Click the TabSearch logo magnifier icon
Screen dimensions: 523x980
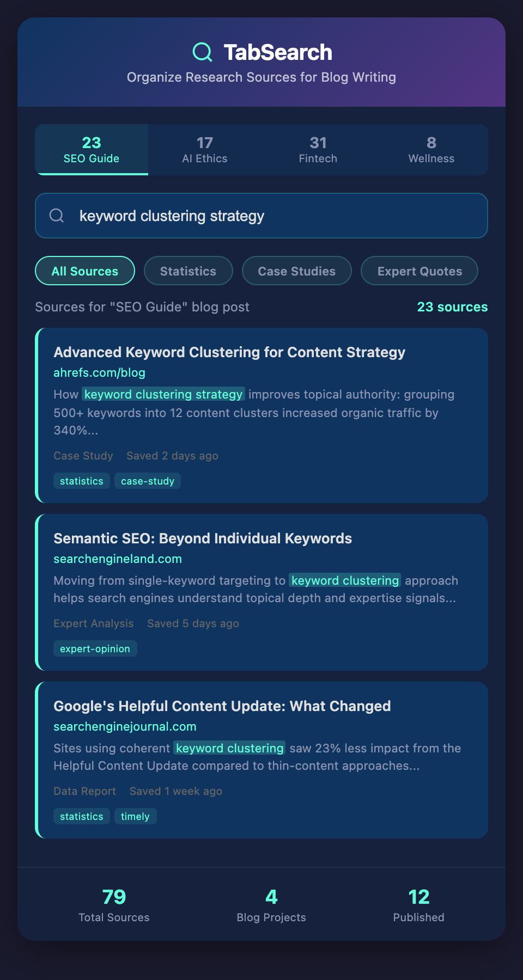click(x=202, y=52)
